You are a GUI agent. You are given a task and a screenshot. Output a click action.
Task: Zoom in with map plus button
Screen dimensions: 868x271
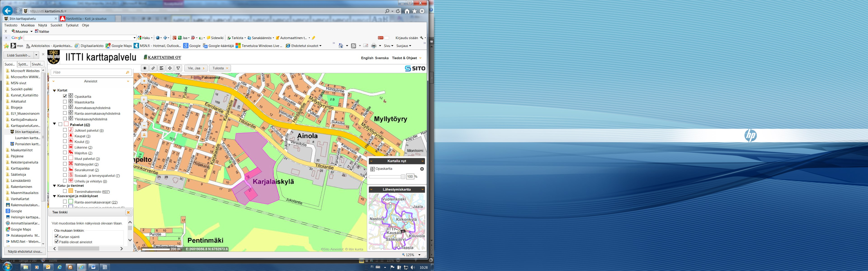(x=144, y=81)
